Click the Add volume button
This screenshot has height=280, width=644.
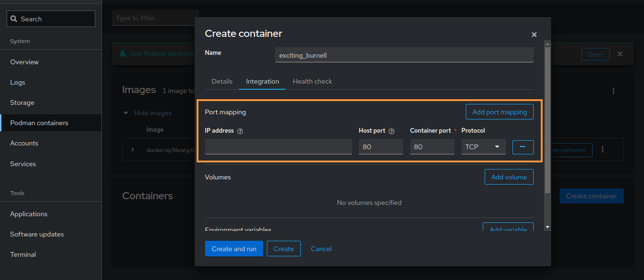tap(509, 177)
